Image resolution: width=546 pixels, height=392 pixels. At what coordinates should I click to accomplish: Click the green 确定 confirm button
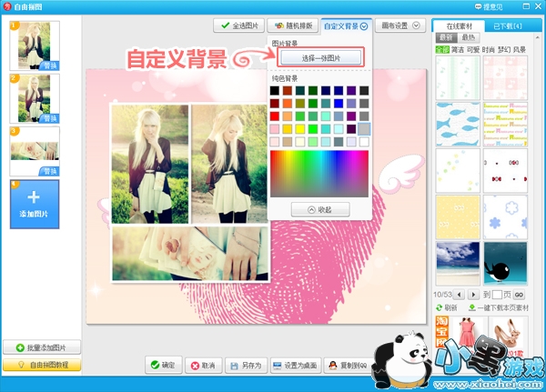tap(163, 365)
